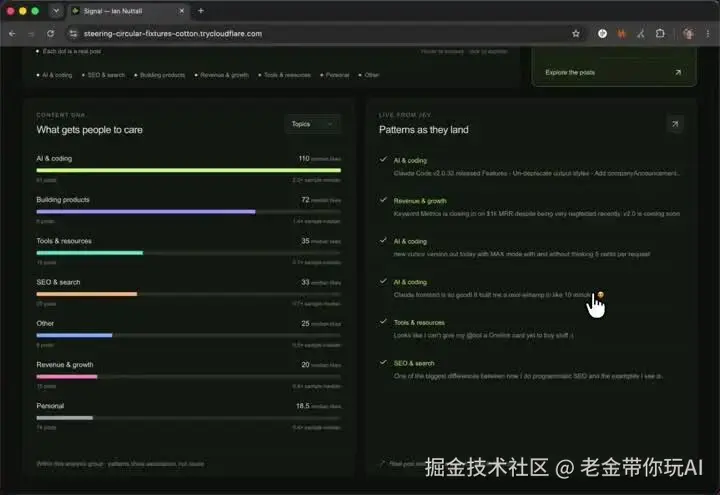Click the Revenue & growth legend item
Viewport: 720px width, 495px height.
point(222,75)
